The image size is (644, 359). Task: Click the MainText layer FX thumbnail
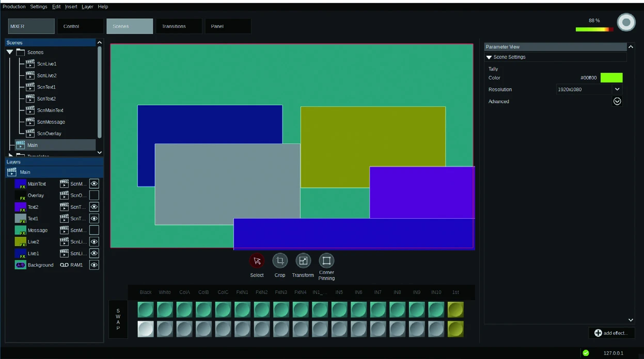point(20,184)
